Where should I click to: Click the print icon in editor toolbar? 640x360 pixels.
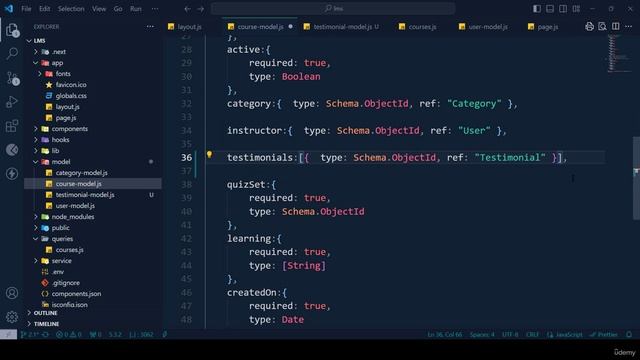pos(589,27)
